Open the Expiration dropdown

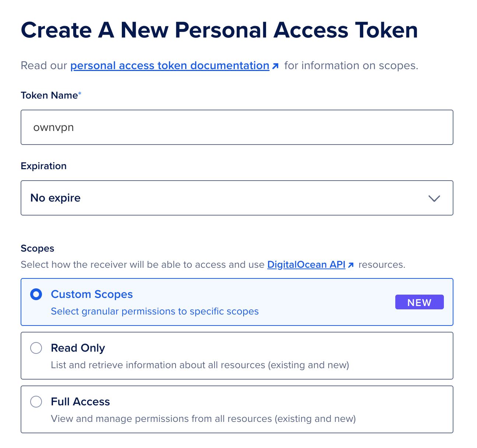pos(237,198)
